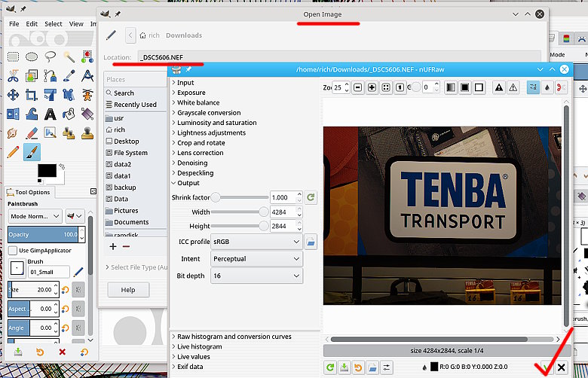Image resolution: width=588 pixels, height=378 pixels.
Task: Select the Bucket Fill tool
Action: coord(69,114)
